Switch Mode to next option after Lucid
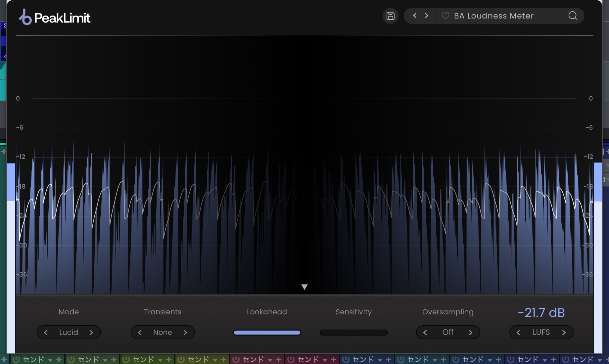Viewport: 609px width, 364px height. point(91,333)
